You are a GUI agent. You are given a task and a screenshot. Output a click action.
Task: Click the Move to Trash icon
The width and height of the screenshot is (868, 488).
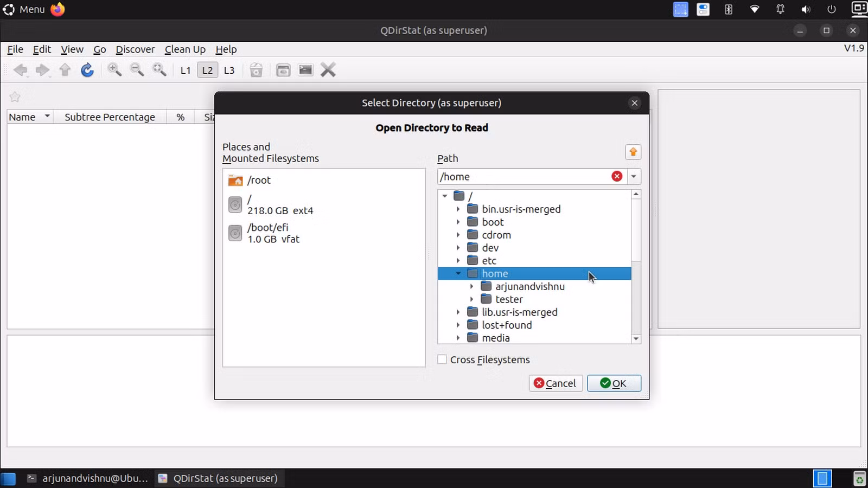(x=256, y=70)
